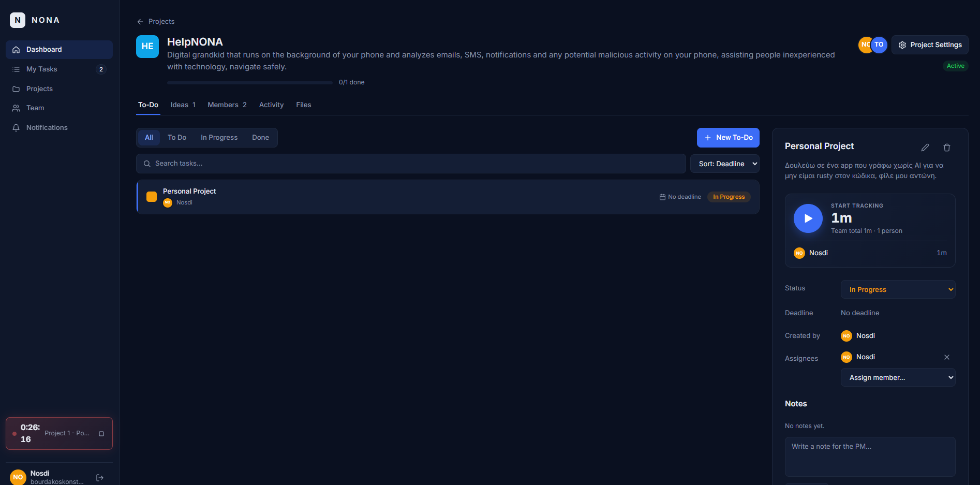Switch to the Members tab

click(x=227, y=105)
